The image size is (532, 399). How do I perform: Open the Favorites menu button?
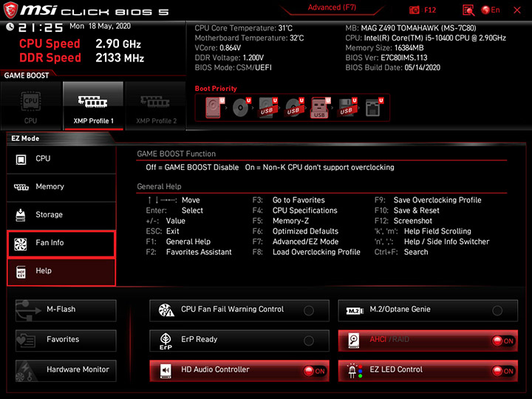coord(66,341)
